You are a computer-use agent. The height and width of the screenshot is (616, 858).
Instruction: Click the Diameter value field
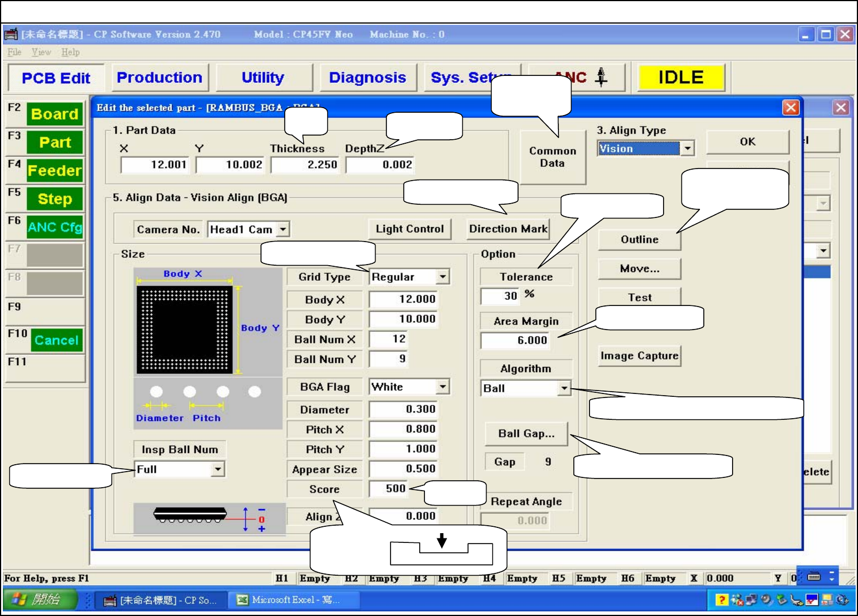[x=403, y=410]
